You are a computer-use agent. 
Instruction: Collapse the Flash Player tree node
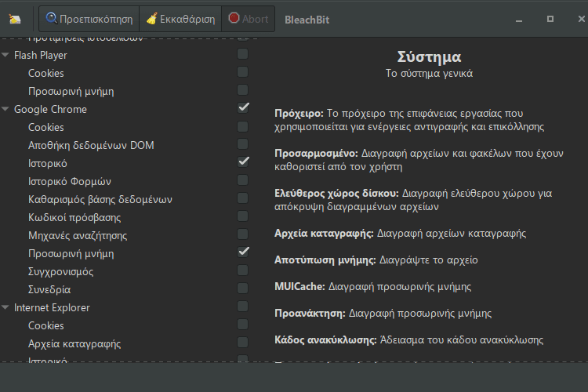[5, 55]
